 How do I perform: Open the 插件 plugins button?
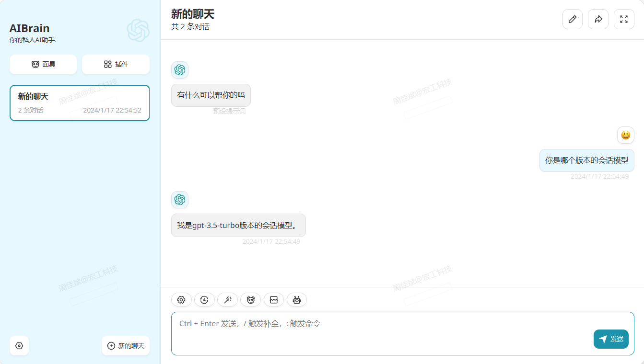pos(116,64)
